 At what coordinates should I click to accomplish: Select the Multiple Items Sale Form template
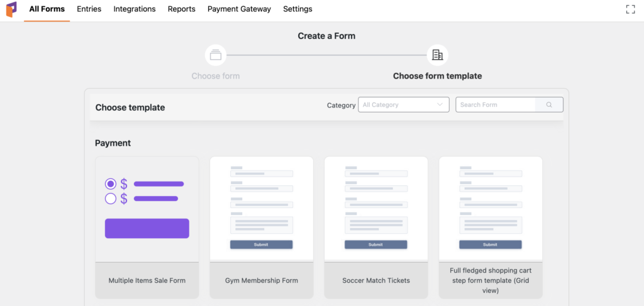coord(147,227)
